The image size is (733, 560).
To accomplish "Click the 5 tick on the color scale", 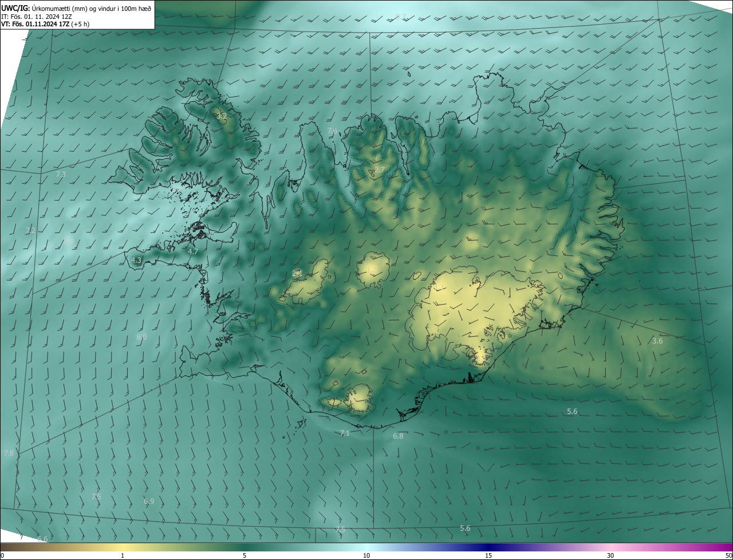I will coord(245,555).
